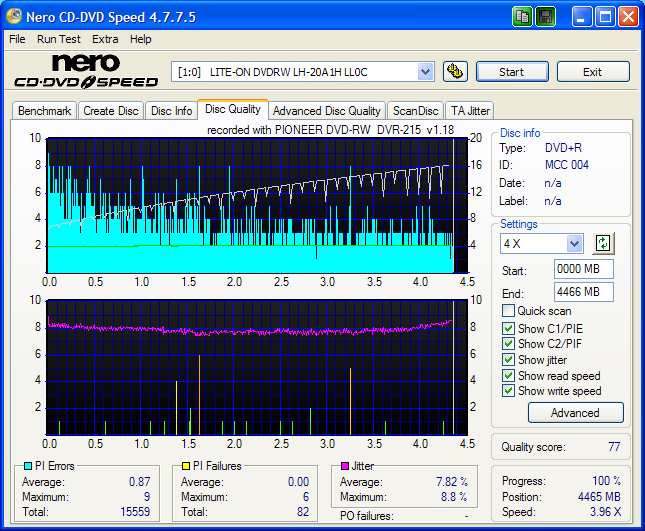Click the yellow PI Failures legend square
Screen dimensions: 645x531
[184, 466]
